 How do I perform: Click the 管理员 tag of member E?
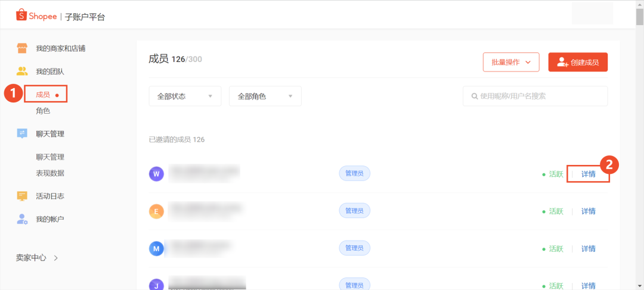click(354, 211)
